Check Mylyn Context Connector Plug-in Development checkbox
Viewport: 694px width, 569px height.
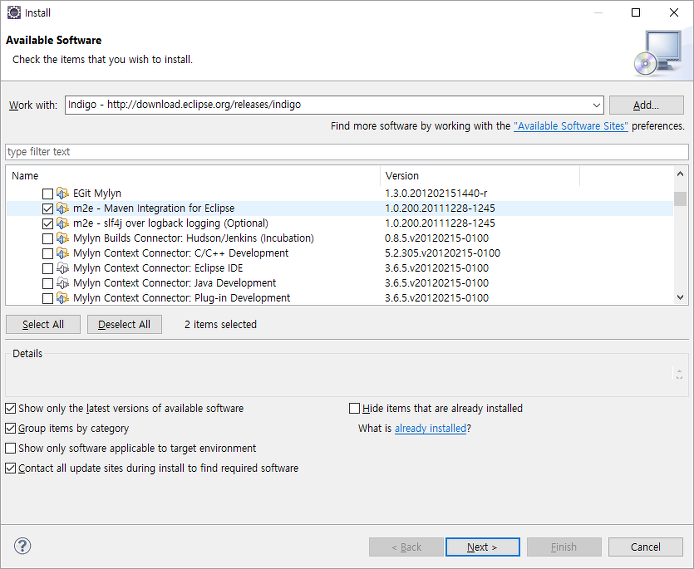pyautogui.click(x=47, y=299)
